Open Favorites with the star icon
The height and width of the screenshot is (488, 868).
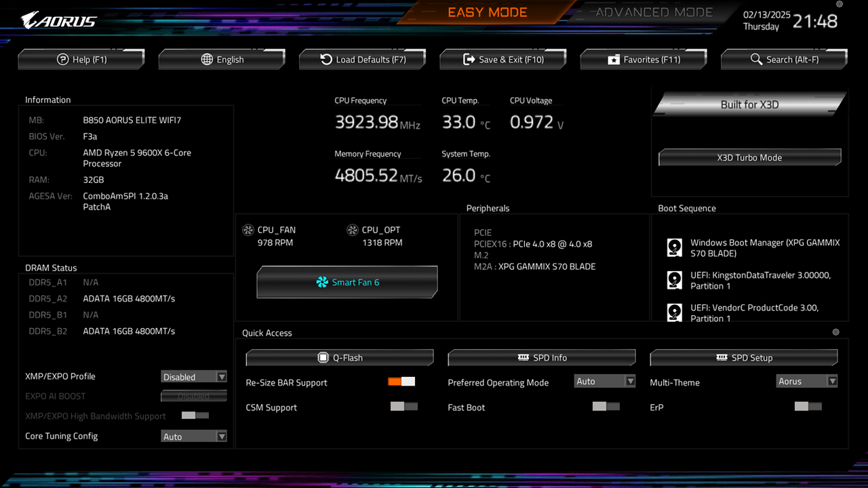pyautogui.click(x=643, y=59)
